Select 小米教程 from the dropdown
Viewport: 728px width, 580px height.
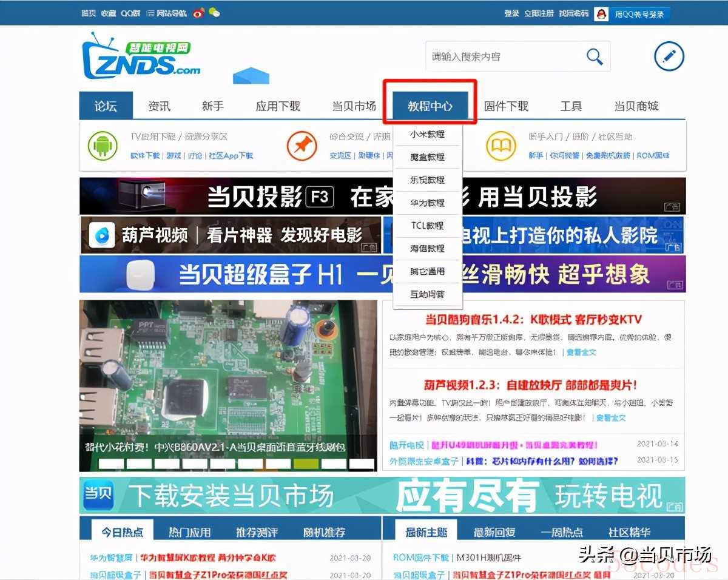tap(428, 134)
